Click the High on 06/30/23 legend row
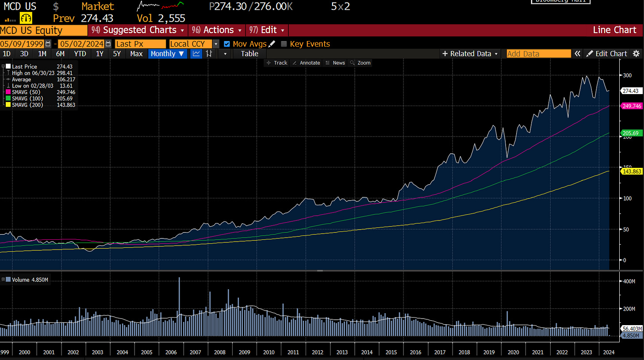 pyautogui.click(x=42, y=73)
